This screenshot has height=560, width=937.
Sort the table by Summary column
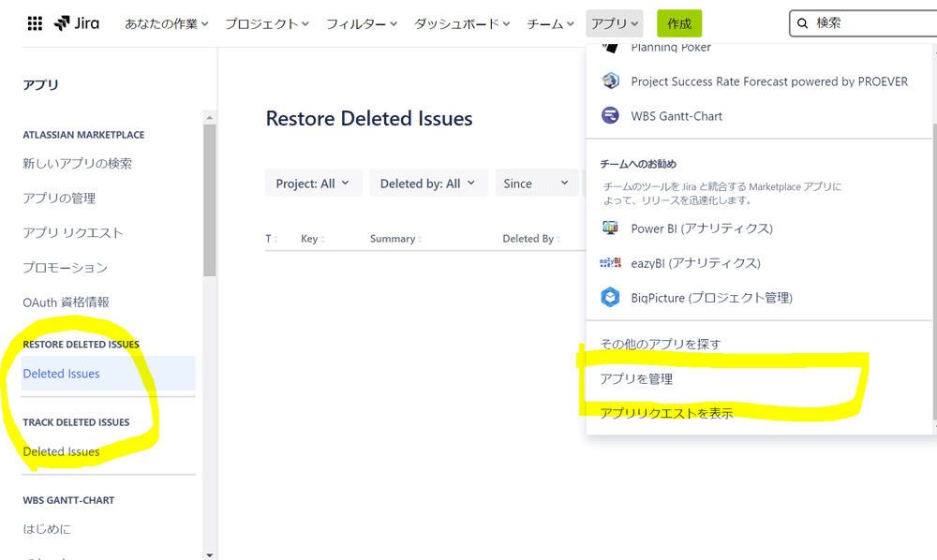tap(395, 239)
